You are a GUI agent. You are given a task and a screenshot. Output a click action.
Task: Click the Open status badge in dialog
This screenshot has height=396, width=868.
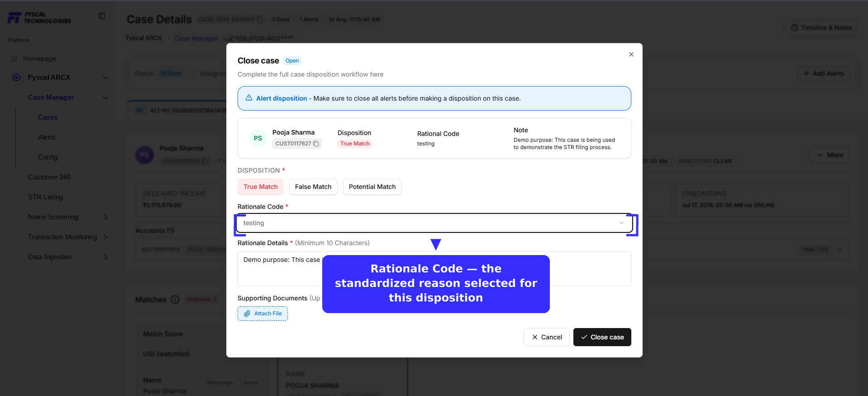tap(292, 61)
